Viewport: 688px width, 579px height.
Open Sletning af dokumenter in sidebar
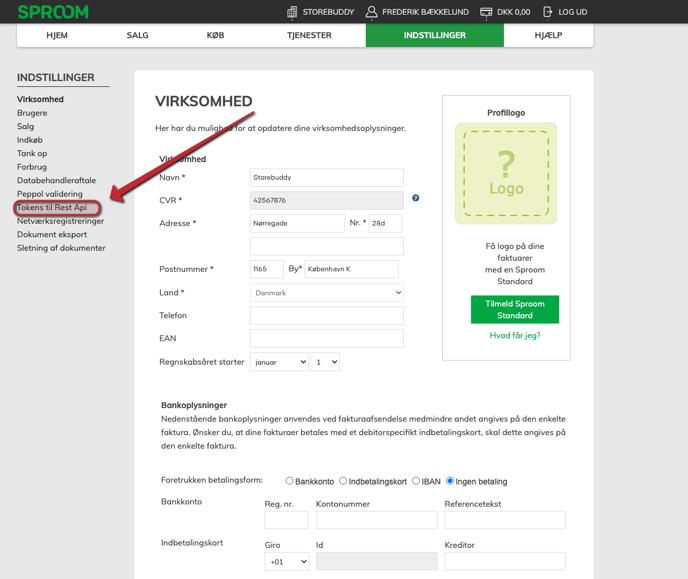click(x=61, y=248)
